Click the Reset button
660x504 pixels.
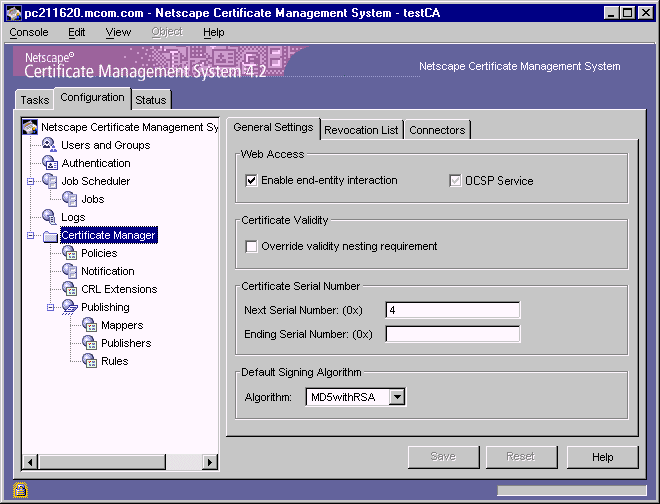[521, 457]
